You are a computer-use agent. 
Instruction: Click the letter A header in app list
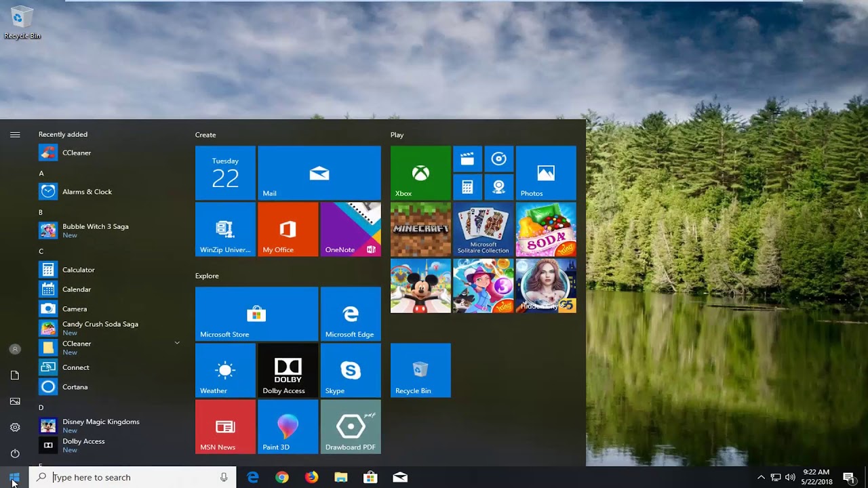point(41,174)
